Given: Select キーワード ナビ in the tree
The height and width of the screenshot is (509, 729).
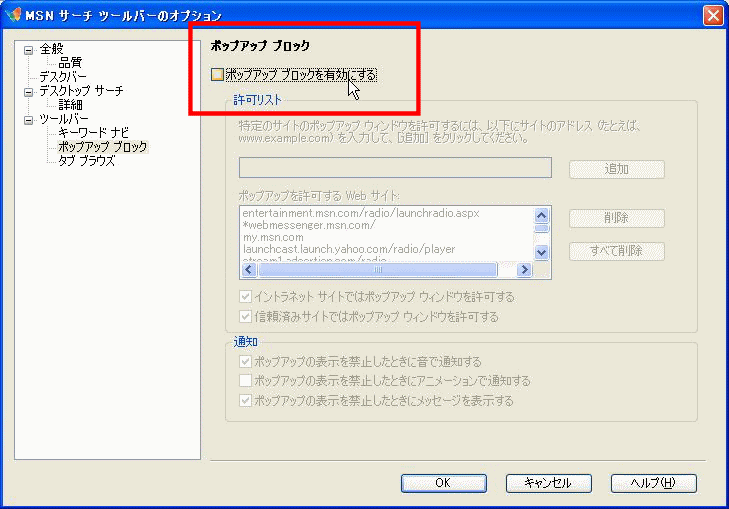Looking at the screenshot, I should [x=93, y=133].
